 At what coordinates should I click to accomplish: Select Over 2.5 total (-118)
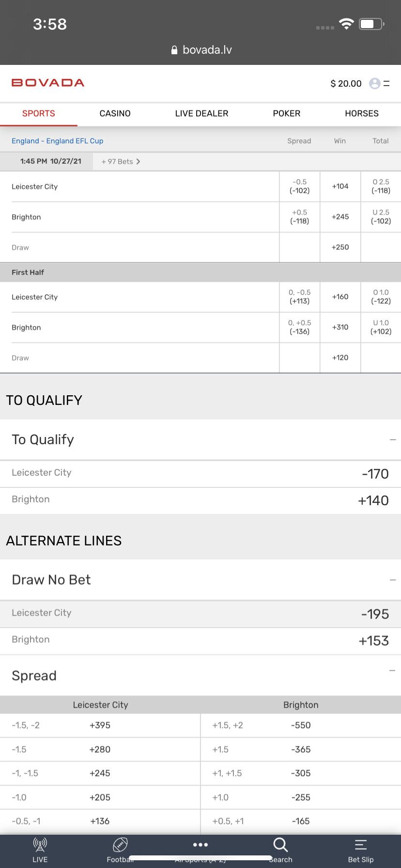(x=381, y=186)
